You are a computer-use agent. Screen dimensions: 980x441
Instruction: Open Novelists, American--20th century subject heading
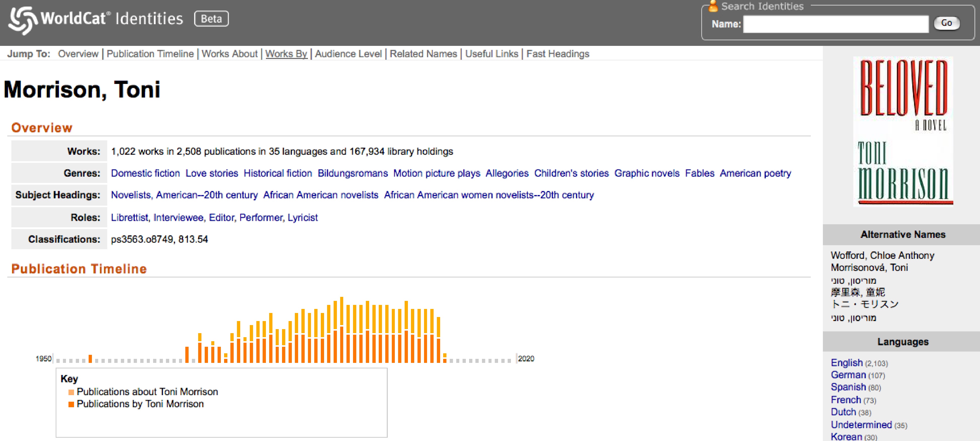(184, 195)
